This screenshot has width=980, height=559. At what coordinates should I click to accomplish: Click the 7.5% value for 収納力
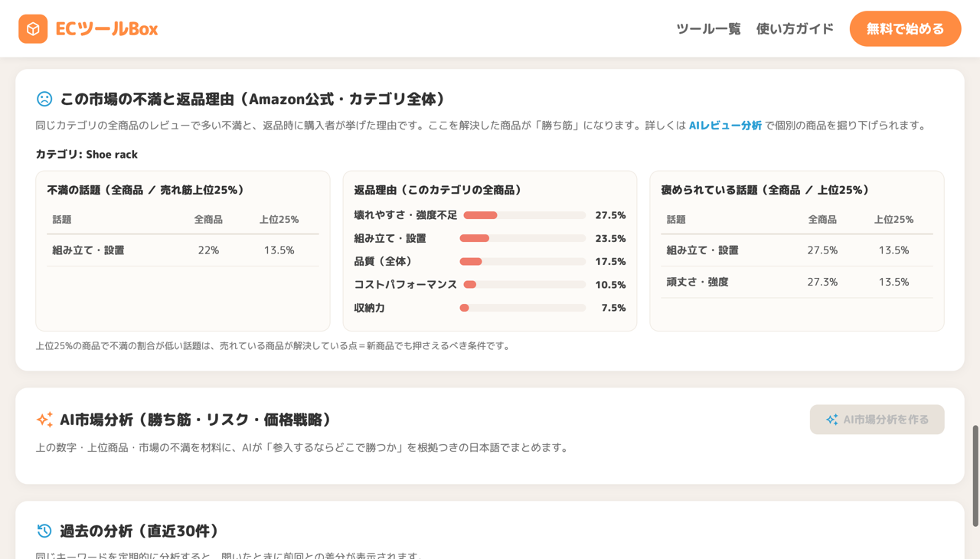(x=613, y=308)
